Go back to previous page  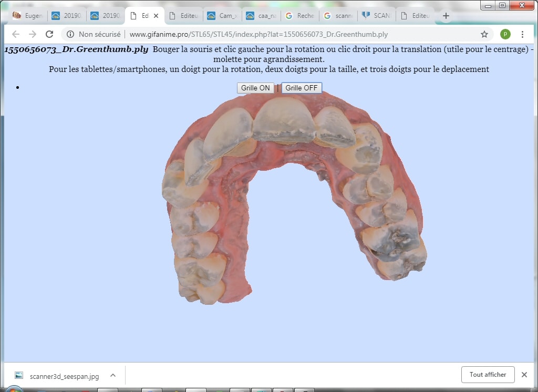click(x=16, y=34)
